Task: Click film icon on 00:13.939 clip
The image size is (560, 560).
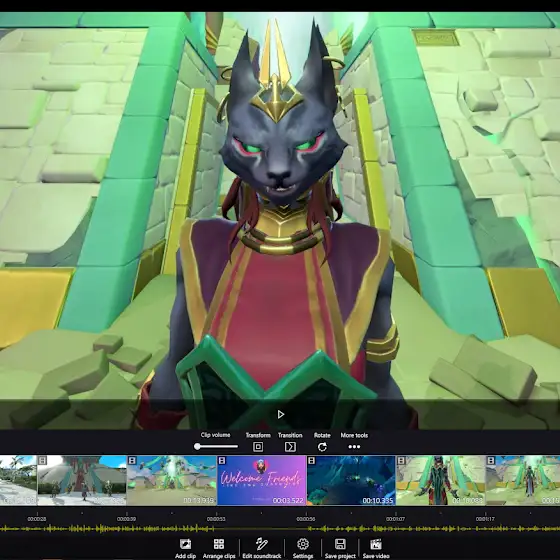Action: [x=131, y=461]
